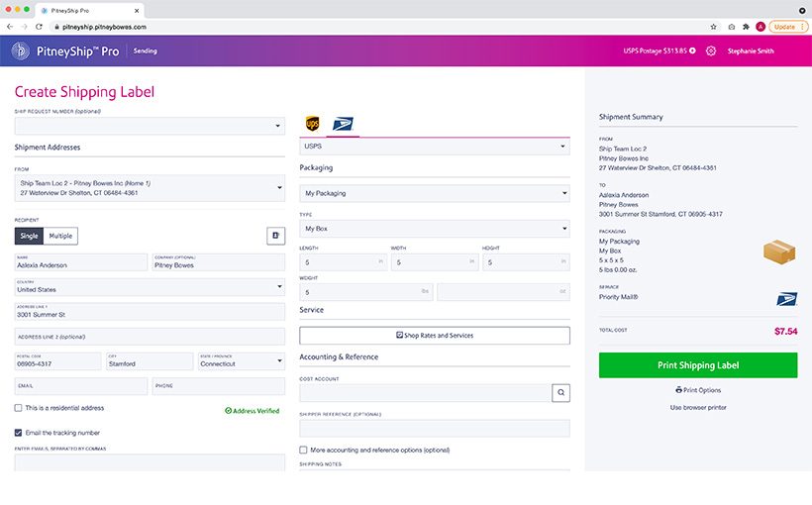Click the Shipper Reference field

[435, 429]
